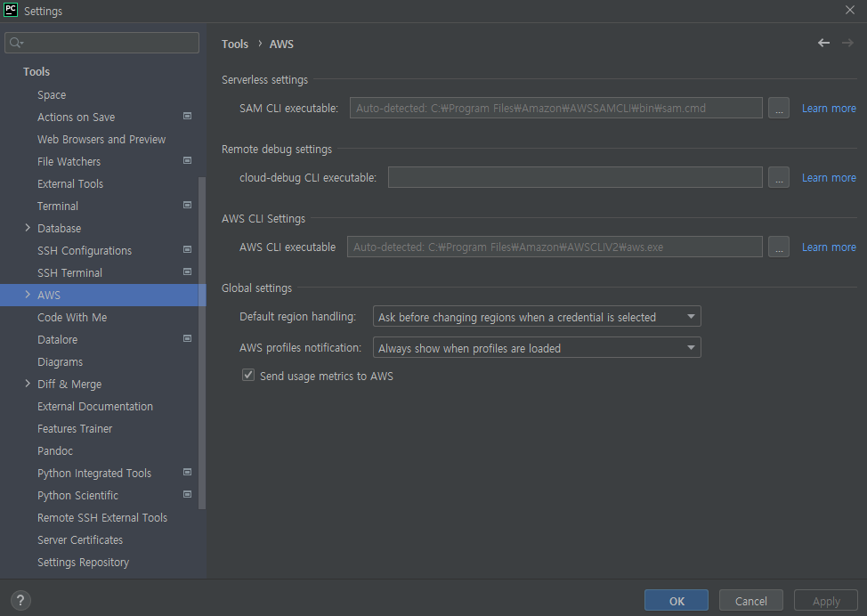This screenshot has width=867, height=616.
Task: Click the settings tree vertical scrollbar
Action: (x=202, y=343)
